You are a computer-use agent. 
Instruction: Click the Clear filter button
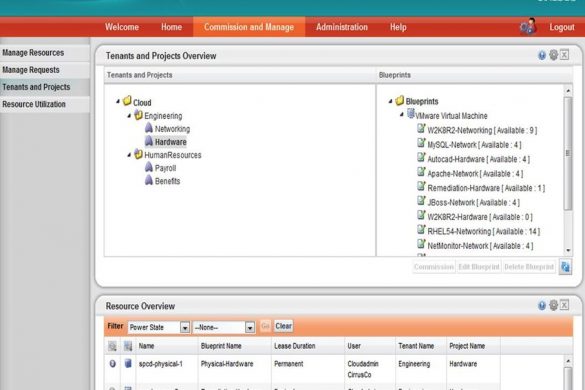(x=284, y=326)
